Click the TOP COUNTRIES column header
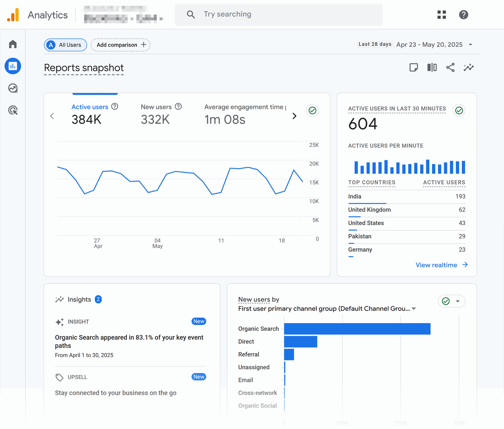504x429 pixels. coord(372,182)
